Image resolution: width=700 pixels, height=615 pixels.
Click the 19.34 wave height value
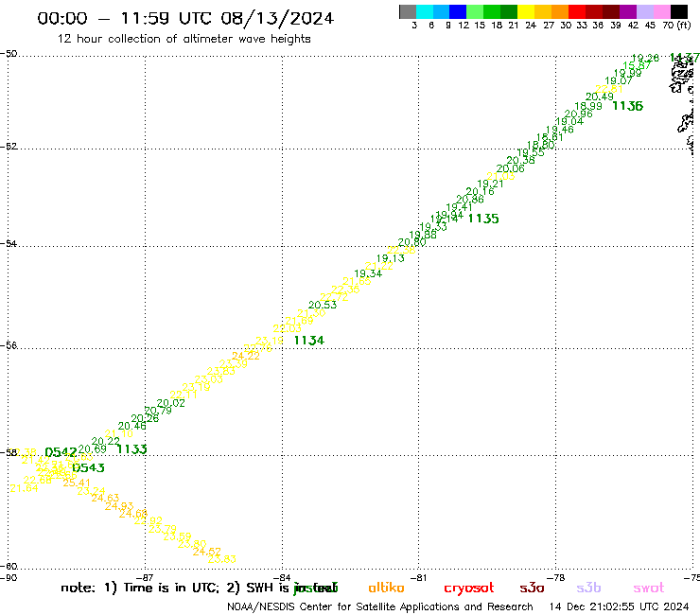point(368,273)
